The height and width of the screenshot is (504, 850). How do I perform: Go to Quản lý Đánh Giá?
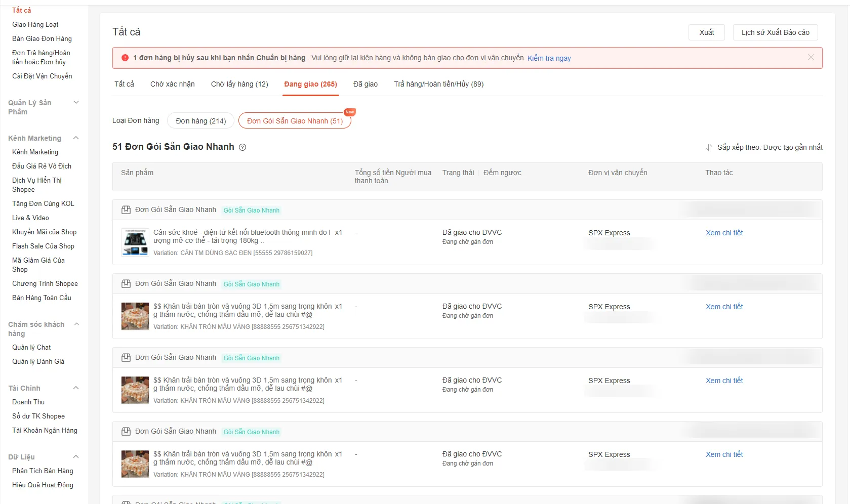38,361
